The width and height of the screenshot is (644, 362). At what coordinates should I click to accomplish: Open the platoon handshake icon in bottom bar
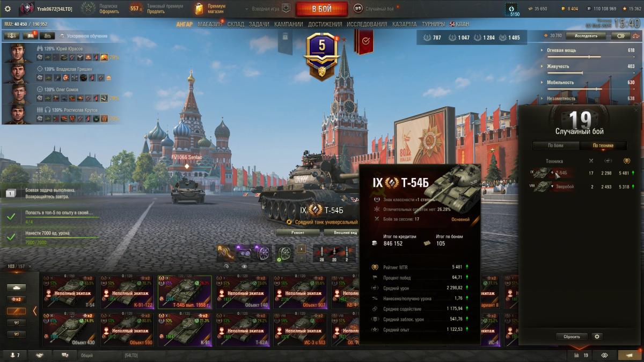tap(40, 355)
